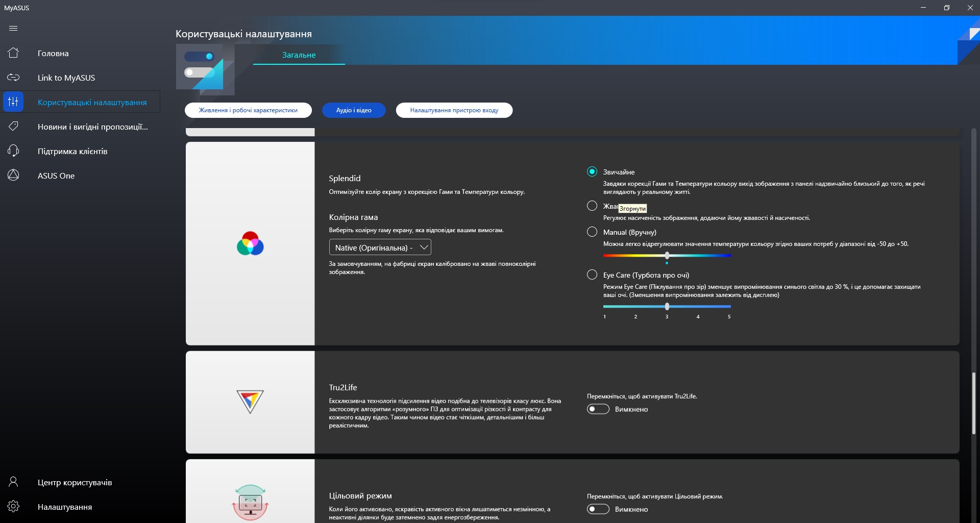980x523 pixels.
Task: Turn on Цільовий режим toggle
Action: (598, 509)
